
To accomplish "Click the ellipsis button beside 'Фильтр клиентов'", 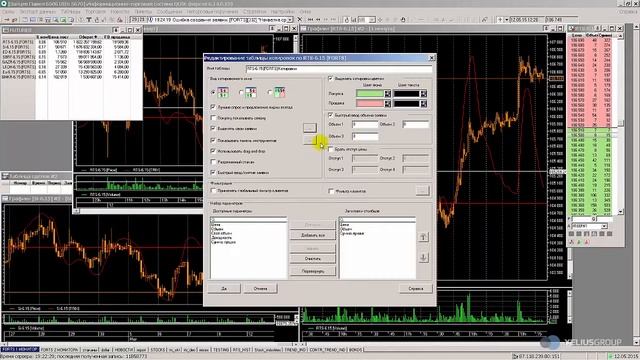I will coord(422,191).
